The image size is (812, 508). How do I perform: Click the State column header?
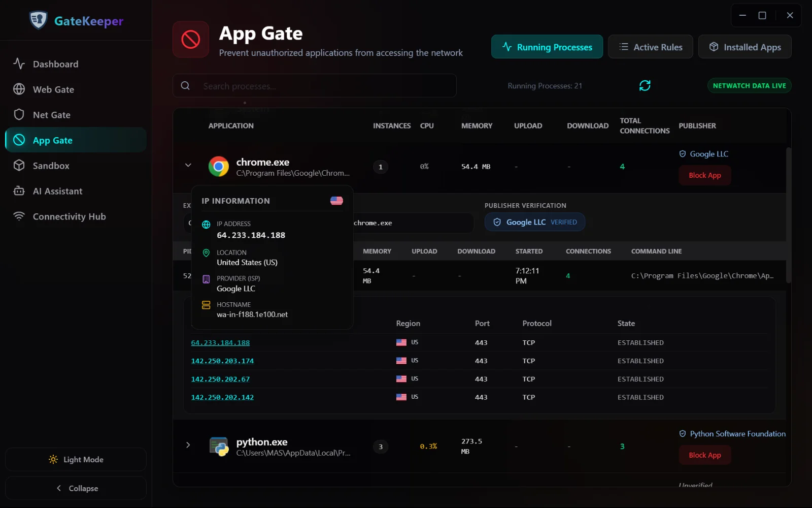point(626,323)
